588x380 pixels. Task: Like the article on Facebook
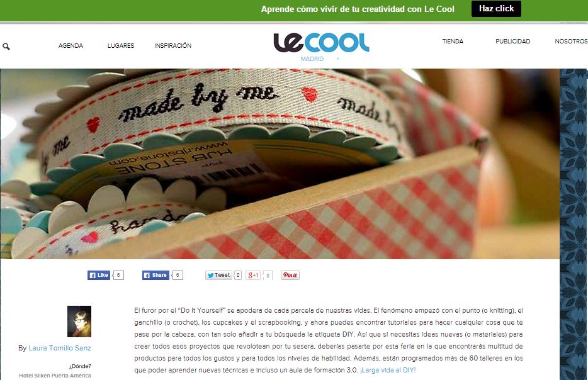99,275
